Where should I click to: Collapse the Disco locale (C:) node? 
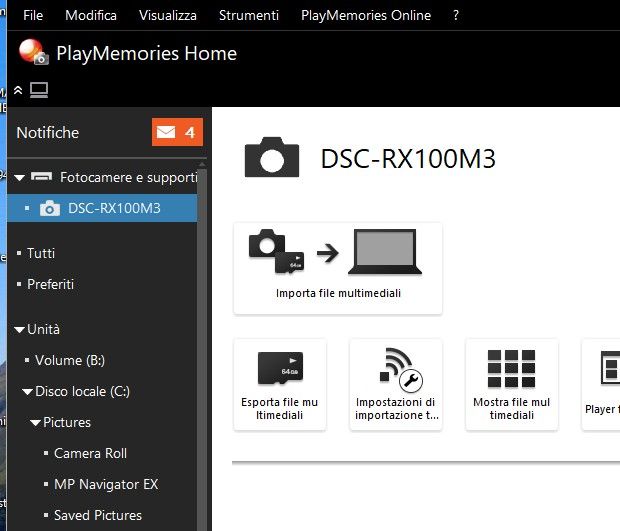(27, 392)
